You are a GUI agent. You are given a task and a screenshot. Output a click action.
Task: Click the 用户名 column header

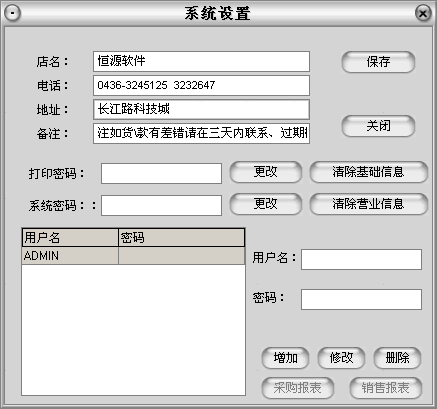70,238
